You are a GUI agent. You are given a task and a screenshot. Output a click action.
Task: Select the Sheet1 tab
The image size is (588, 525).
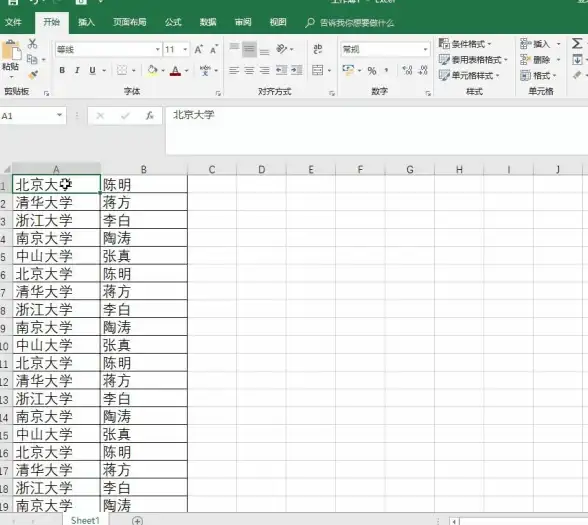pyautogui.click(x=85, y=520)
